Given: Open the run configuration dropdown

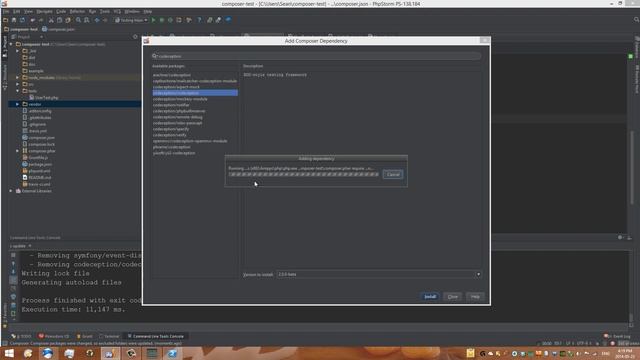Looking at the screenshot, I should 131,20.
